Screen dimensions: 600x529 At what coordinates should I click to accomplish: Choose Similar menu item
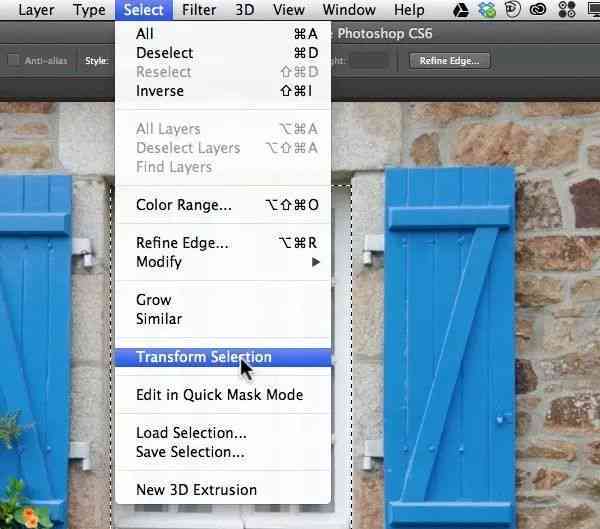pos(223,319)
